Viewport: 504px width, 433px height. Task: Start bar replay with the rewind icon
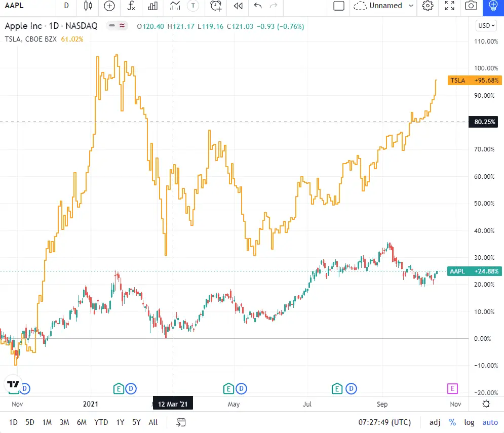(x=238, y=6)
